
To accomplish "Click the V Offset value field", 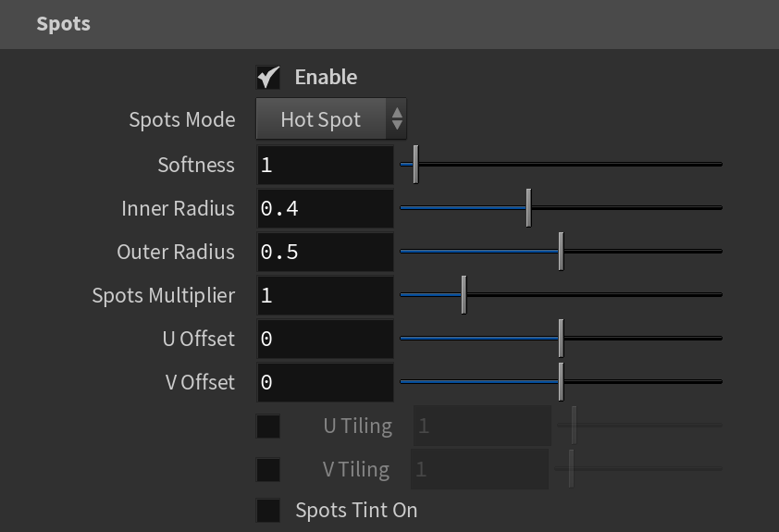I will pos(326,382).
